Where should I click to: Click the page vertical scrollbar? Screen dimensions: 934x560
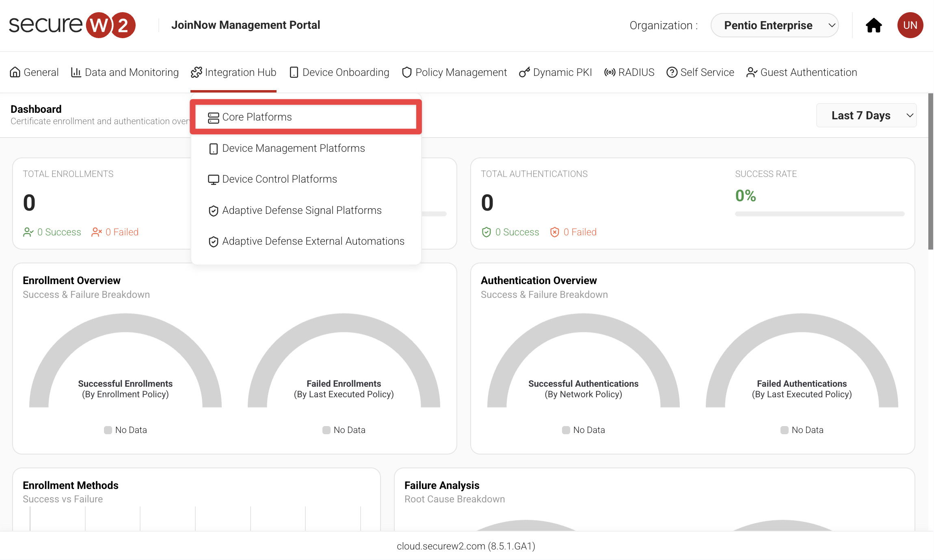click(931, 171)
